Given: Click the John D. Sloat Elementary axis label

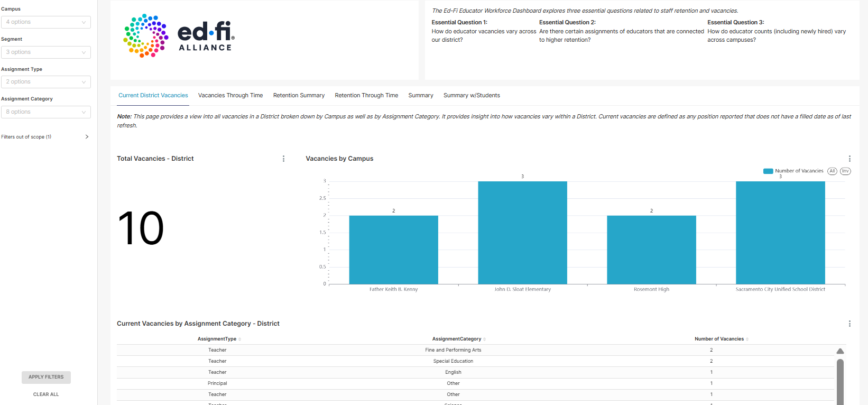Looking at the screenshot, I should 523,289.
